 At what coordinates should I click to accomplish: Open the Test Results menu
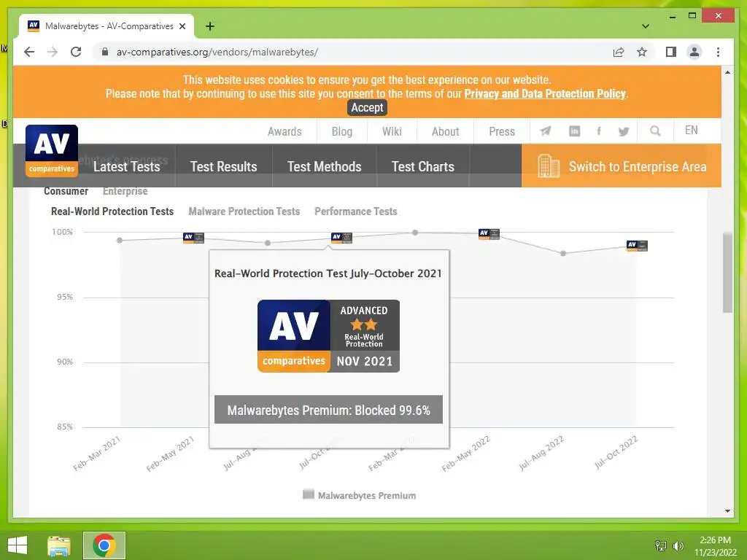[x=223, y=167]
